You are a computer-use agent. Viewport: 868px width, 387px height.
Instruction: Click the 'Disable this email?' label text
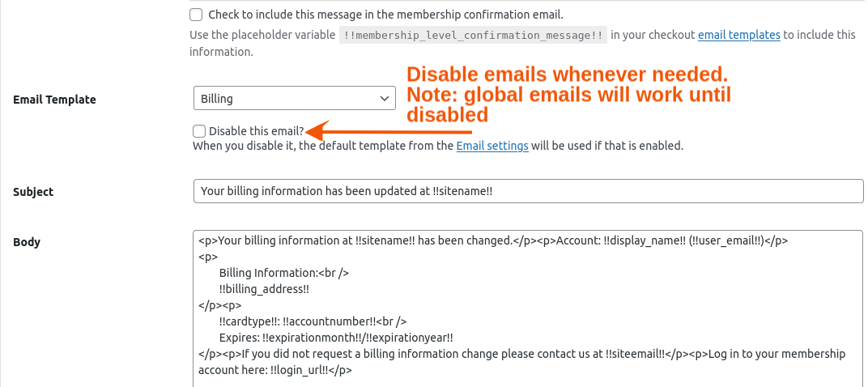tap(256, 131)
